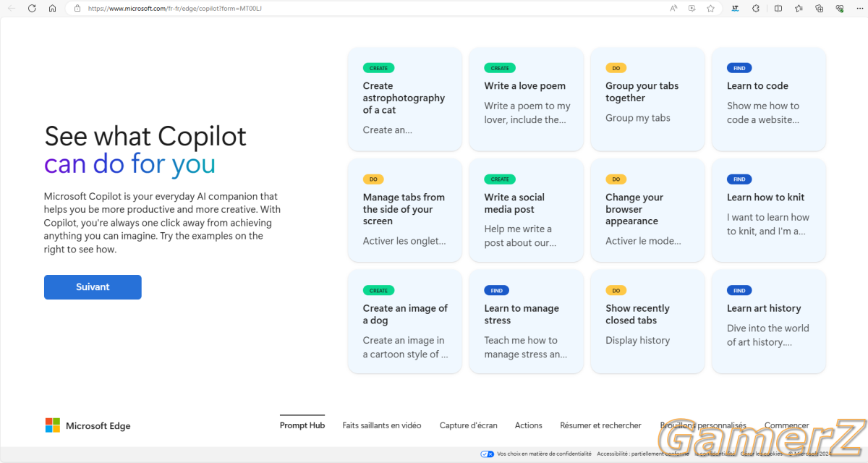Open the Create astrophotography of a cat card

405,99
